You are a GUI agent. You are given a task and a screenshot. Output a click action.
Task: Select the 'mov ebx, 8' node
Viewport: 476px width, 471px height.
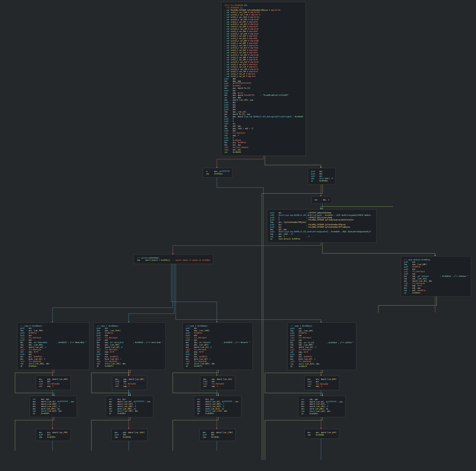coord(321,200)
